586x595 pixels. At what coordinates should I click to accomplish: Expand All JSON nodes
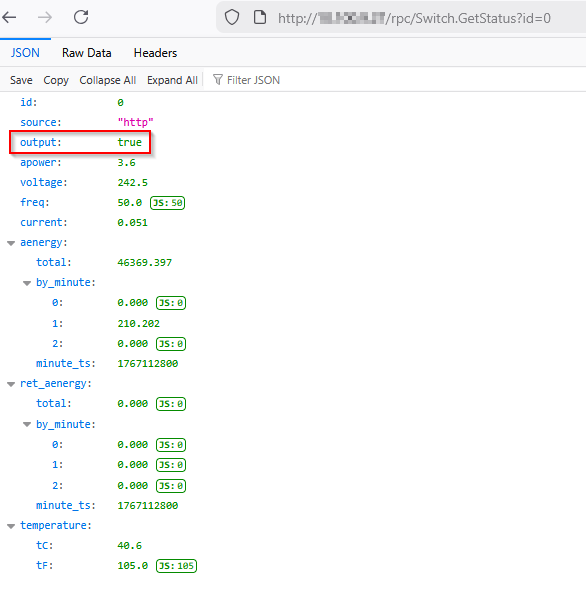(172, 80)
